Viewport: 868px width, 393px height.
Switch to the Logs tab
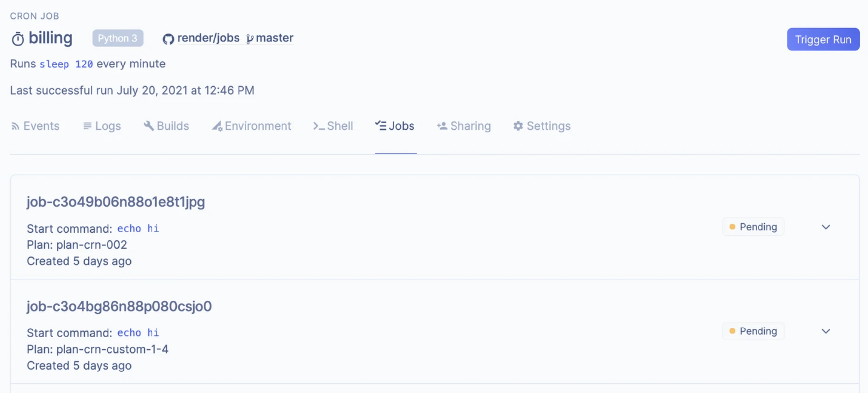pos(102,126)
